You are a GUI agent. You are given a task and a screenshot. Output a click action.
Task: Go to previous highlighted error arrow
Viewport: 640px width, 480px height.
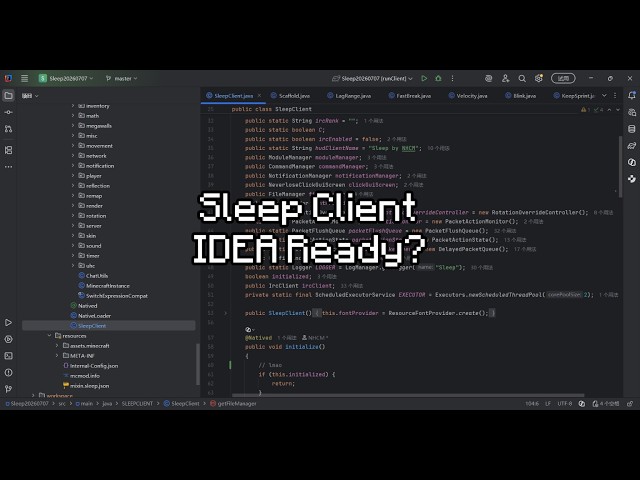(x=609, y=109)
